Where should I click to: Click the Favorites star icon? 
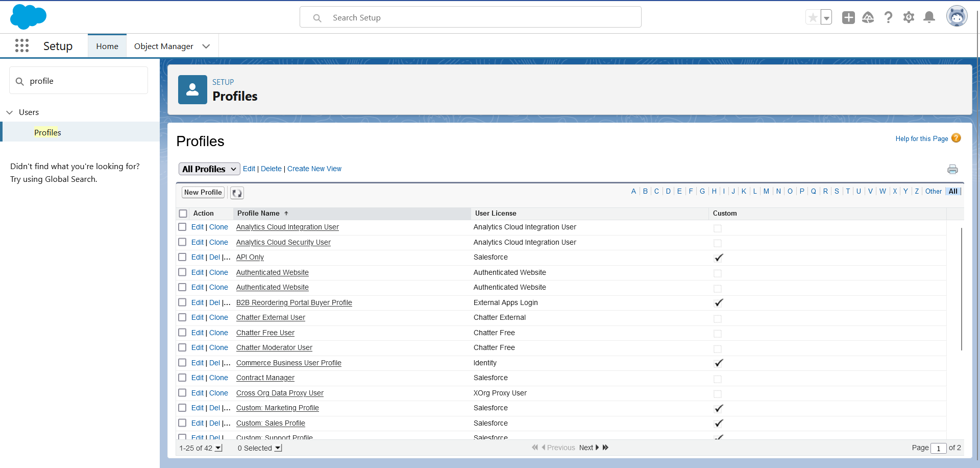[x=813, y=17]
